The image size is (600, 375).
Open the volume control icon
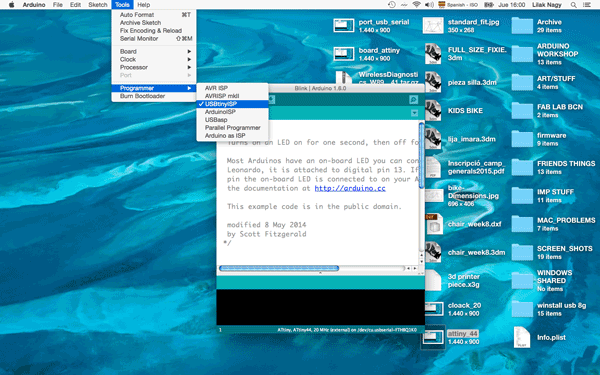click(429, 5)
